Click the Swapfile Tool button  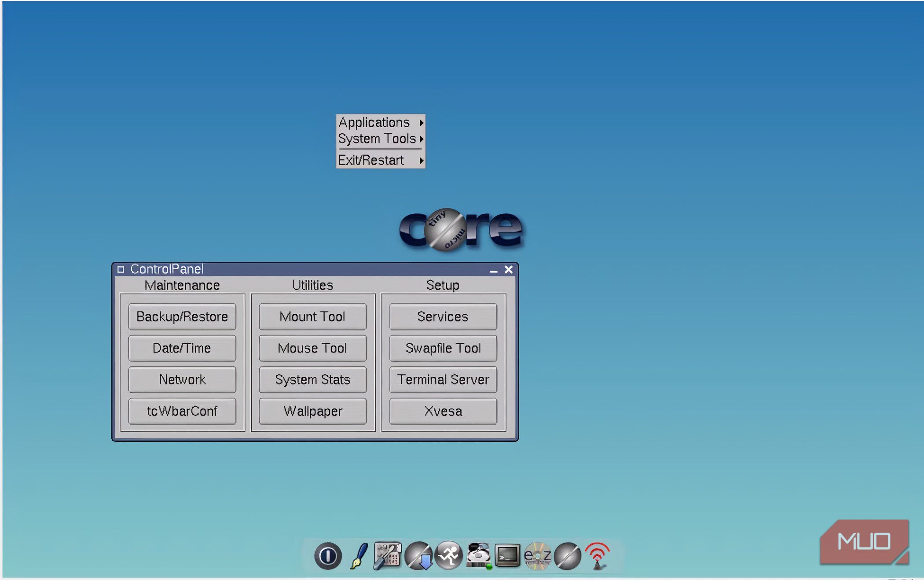[x=443, y=348]
